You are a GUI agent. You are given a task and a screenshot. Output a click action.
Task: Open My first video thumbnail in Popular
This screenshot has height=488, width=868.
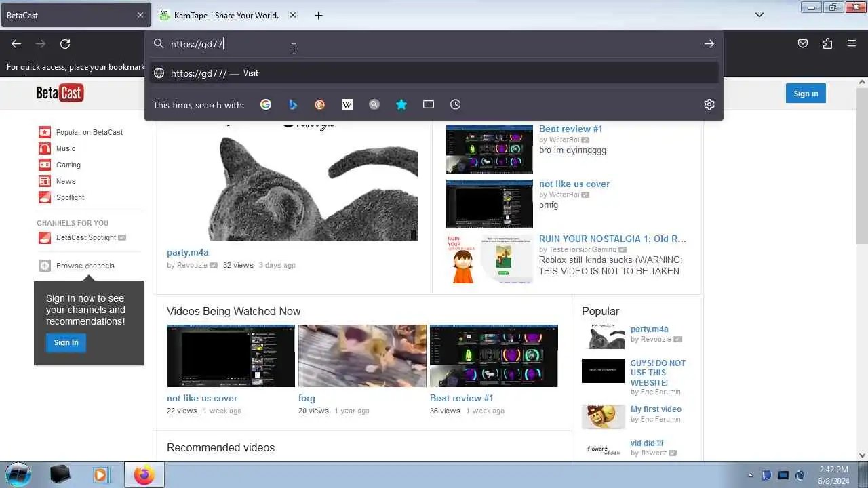tap(604, 417)
